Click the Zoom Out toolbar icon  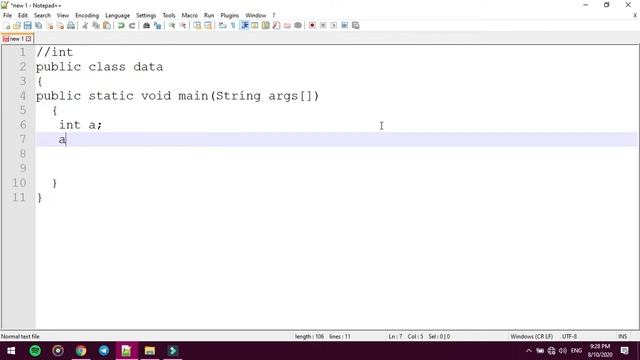point(182,25)
